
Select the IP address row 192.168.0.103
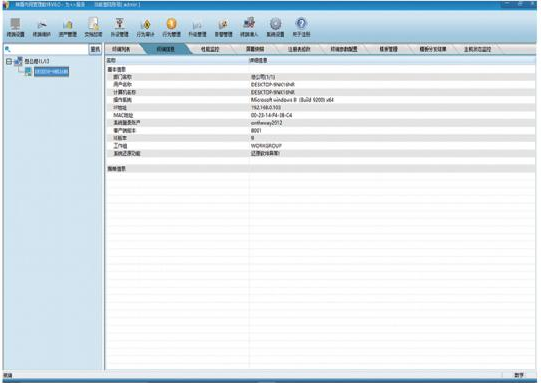(x=321, y=108)
